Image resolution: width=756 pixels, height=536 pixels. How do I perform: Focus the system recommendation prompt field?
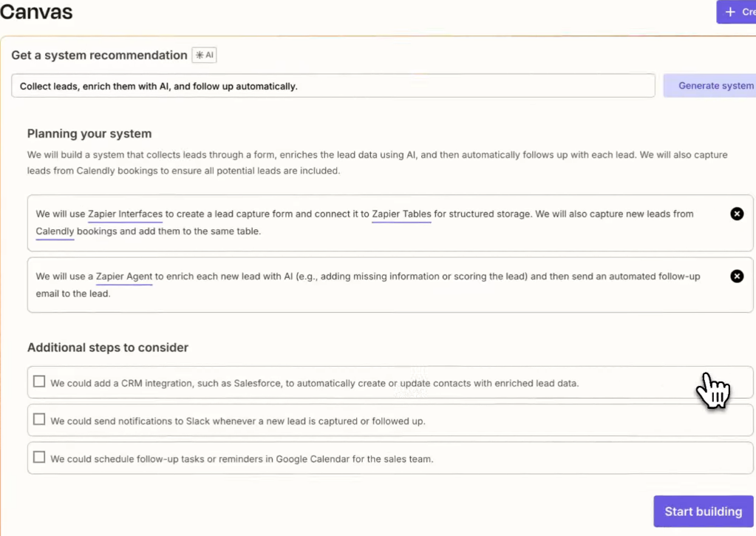point(333,86)
